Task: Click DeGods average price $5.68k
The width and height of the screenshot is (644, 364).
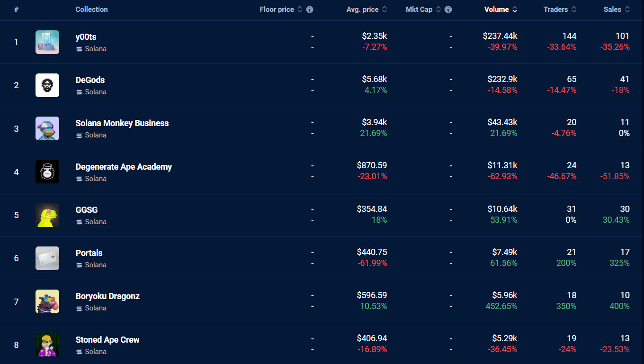Action: (x=375, y=79)
